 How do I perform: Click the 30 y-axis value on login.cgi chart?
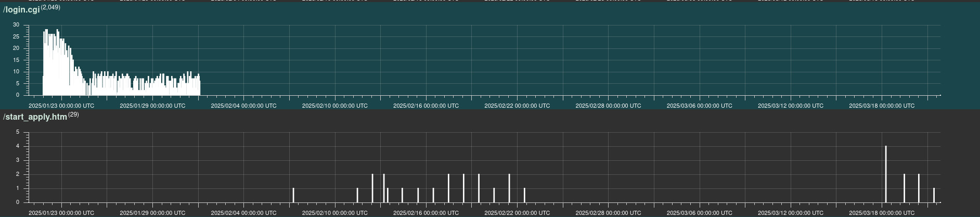coord(16,25)
